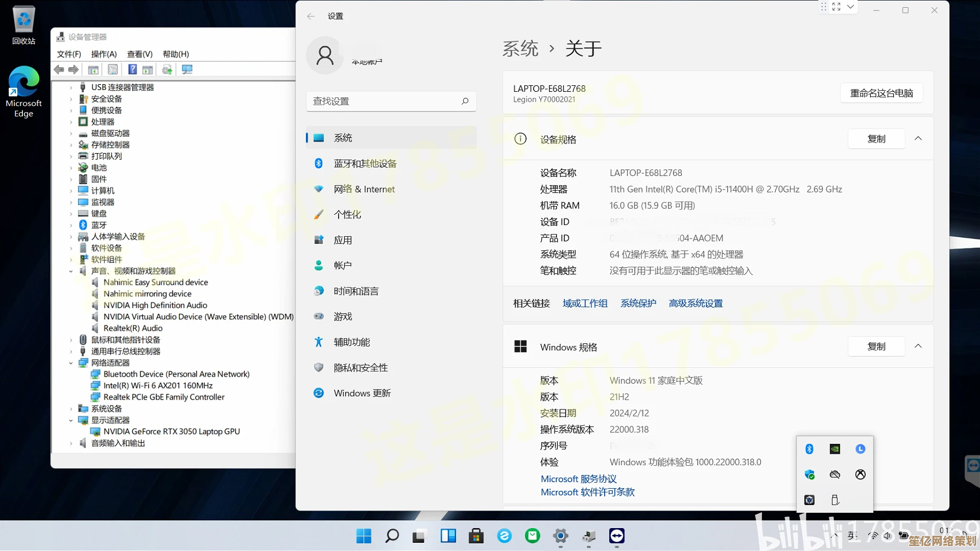980x551 pixels.
Task: Open the Bluetooth tray icon in overflow panel
Action: 809,449
